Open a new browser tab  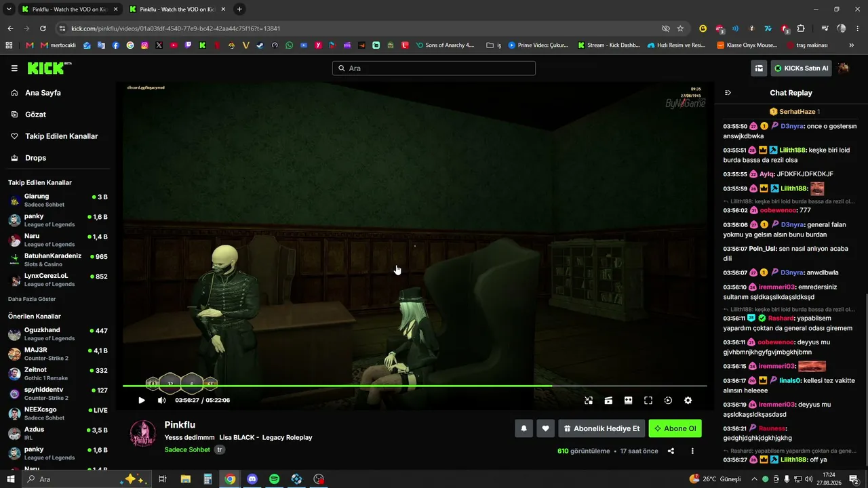point(239,9)
